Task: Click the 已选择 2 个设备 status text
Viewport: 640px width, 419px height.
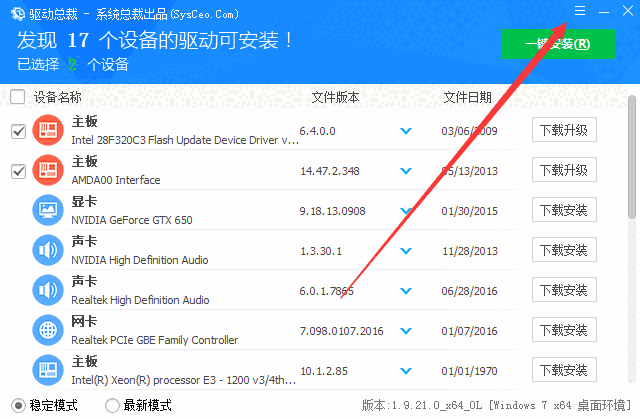Action: tap(73, 64)
